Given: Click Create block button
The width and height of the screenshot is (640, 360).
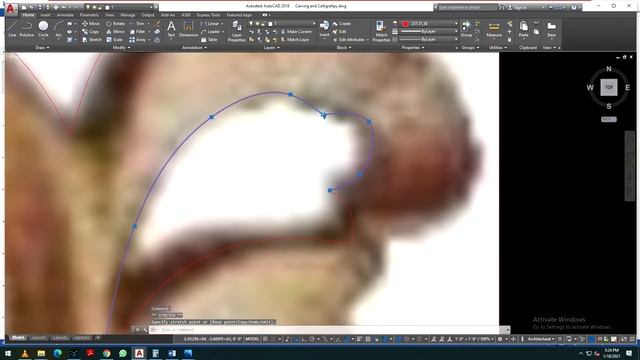Looking at the screenshot, I should pyautogui.click(x=342, y=24).
